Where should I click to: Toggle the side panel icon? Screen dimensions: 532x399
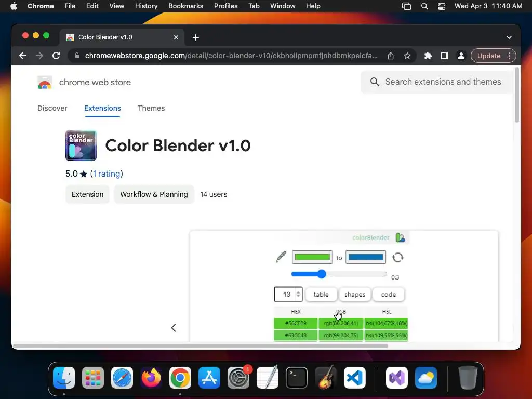(x=445, y=56)
